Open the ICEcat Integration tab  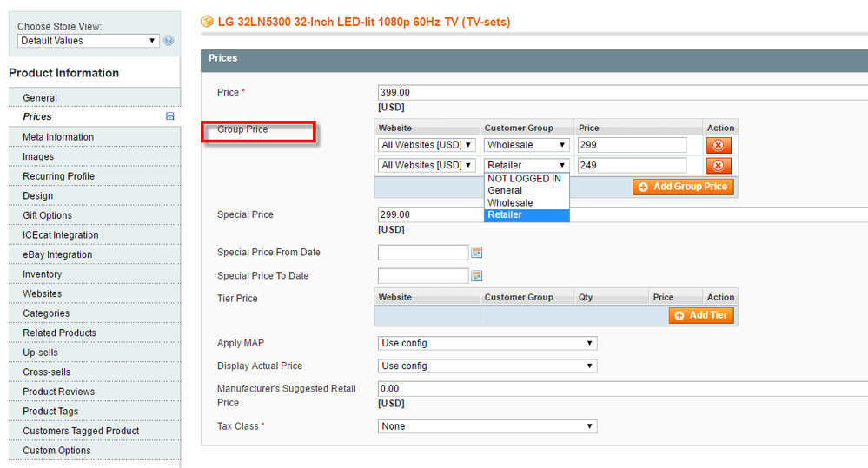95,235
